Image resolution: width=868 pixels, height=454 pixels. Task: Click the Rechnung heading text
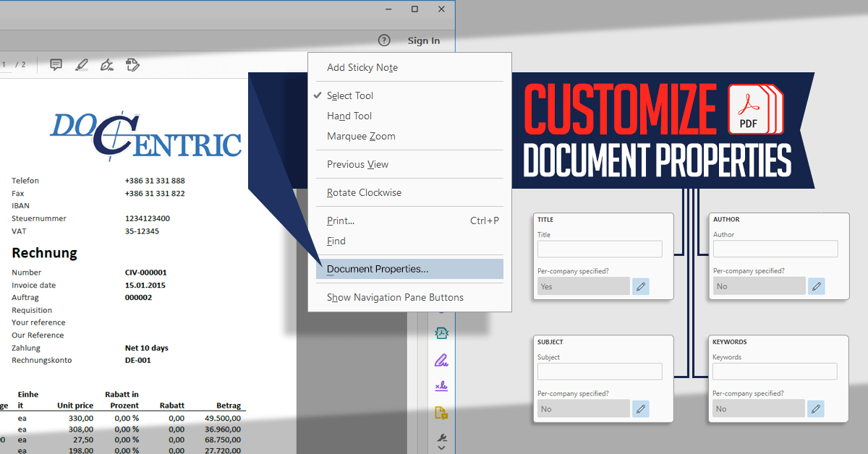coord(44,253)
